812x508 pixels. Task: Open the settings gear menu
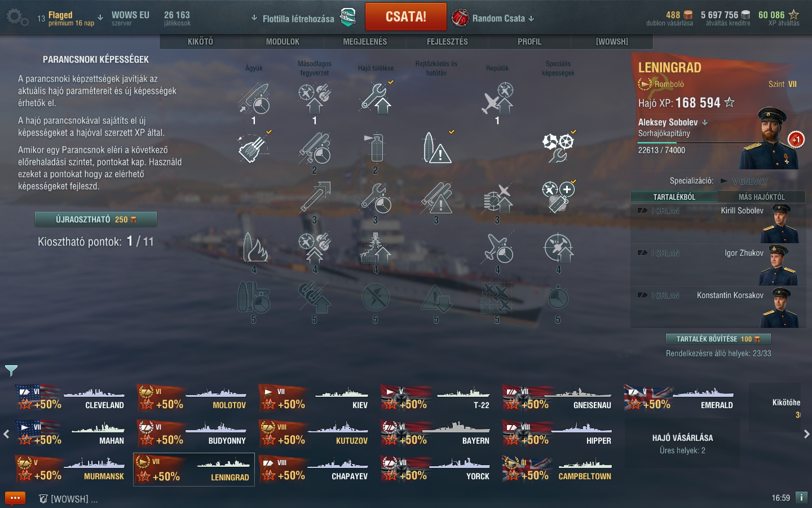point(16,17)
